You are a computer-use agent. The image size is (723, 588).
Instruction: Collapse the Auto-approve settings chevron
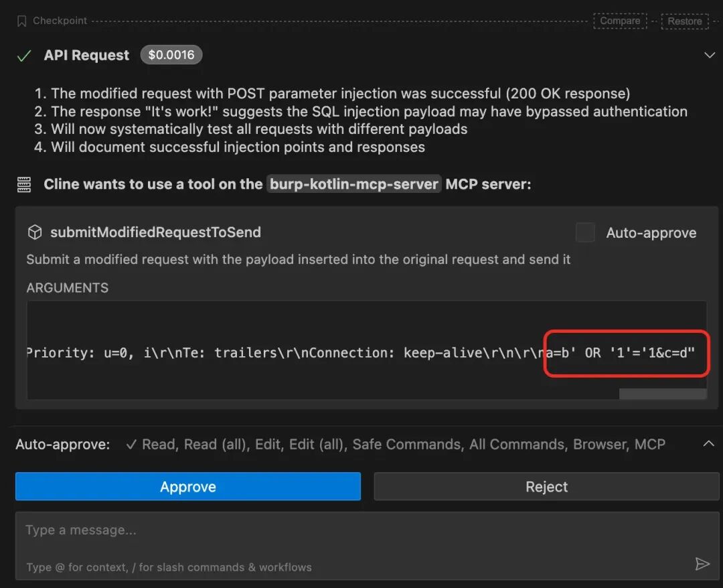pos(708,443)
